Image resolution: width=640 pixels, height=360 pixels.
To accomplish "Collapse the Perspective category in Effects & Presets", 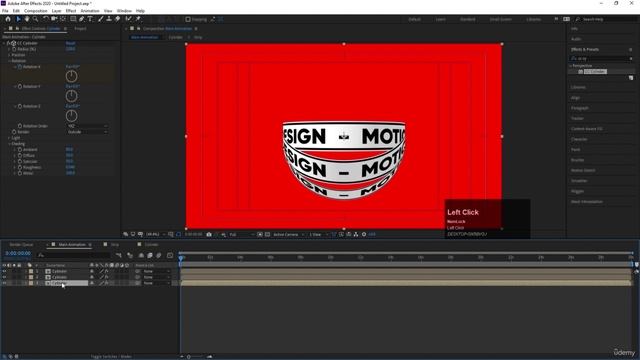I will (571, 66).
